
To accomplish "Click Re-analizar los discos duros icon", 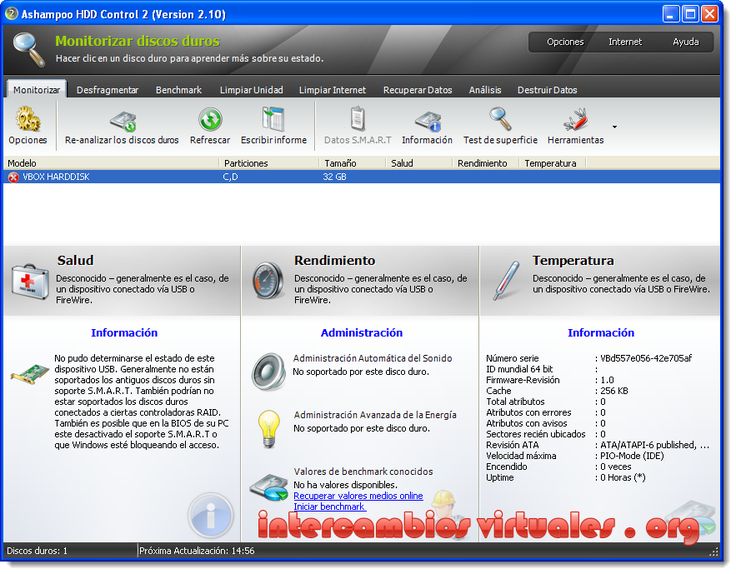I will tap(122, 122).
